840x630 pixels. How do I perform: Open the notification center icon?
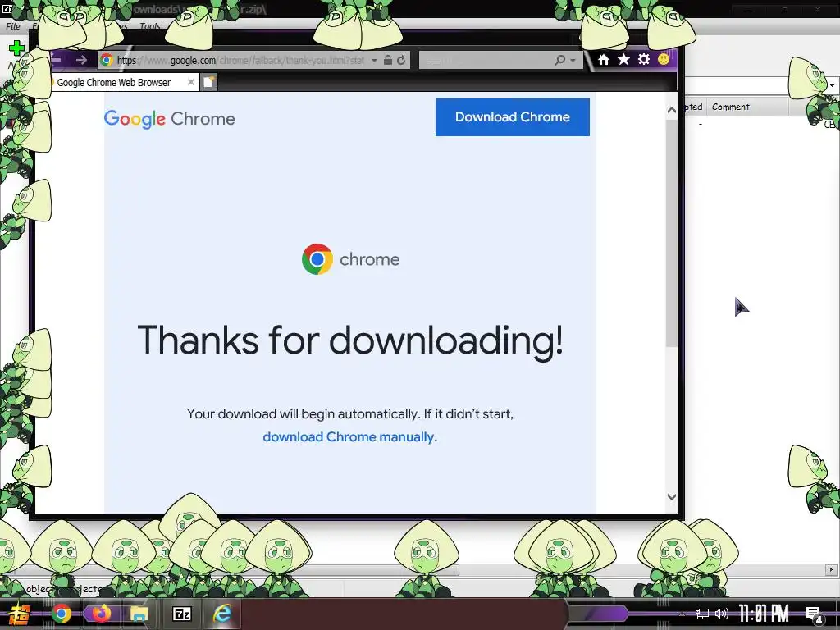coord(815,614)
